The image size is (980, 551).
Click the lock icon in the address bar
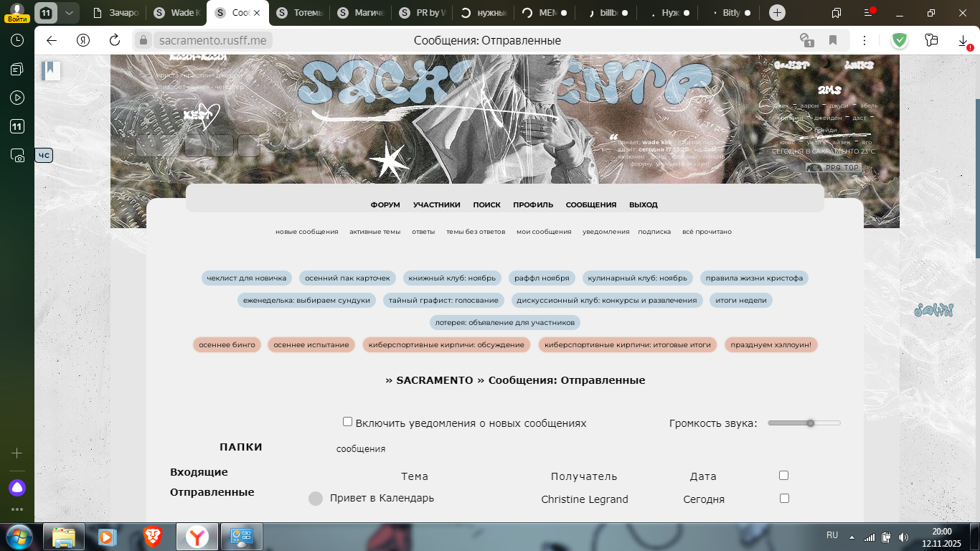[143, 41]
